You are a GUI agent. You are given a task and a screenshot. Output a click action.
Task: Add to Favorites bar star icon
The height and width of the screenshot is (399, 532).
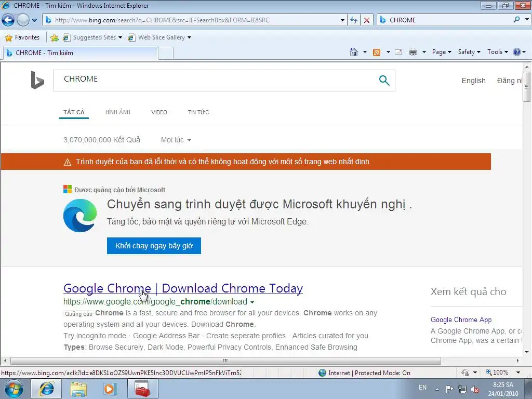point(54,37)
